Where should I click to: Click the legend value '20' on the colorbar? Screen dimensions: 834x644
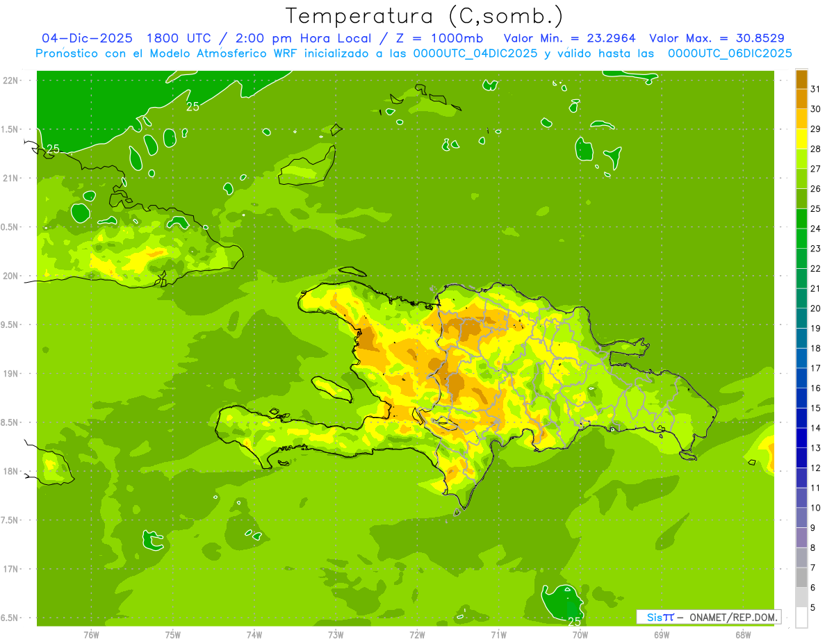pyautogui.click(x=815, y=308)
